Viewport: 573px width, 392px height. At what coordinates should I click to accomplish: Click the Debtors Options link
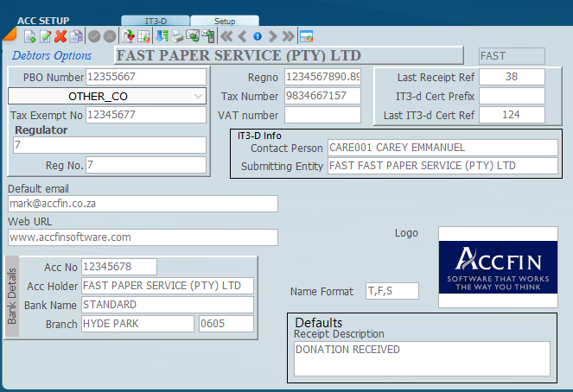point(52,55)
